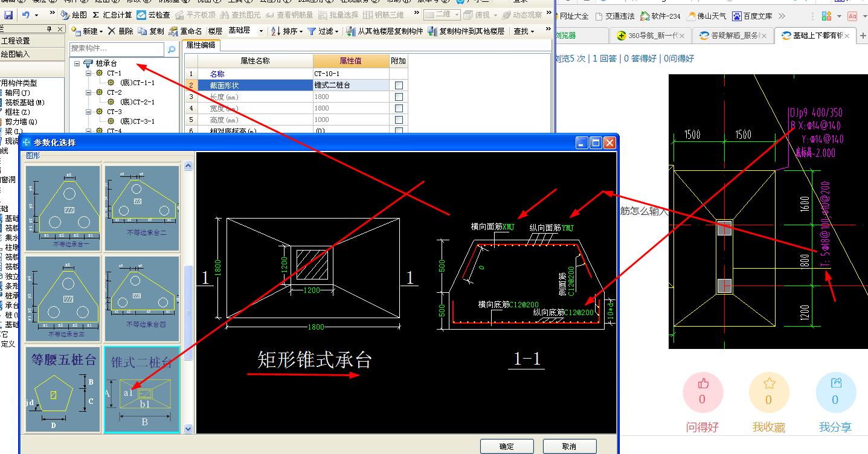Switch to 360导航 browser tab
Viewport: 868px width, 454px height.
click(649, 36)
